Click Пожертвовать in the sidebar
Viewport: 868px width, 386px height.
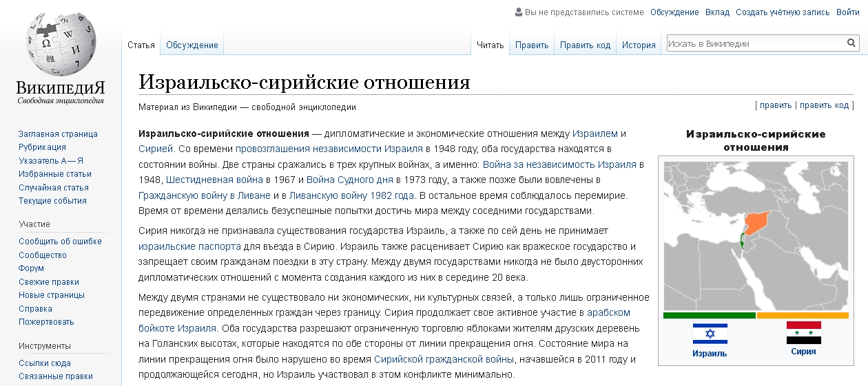coord(46,322)
